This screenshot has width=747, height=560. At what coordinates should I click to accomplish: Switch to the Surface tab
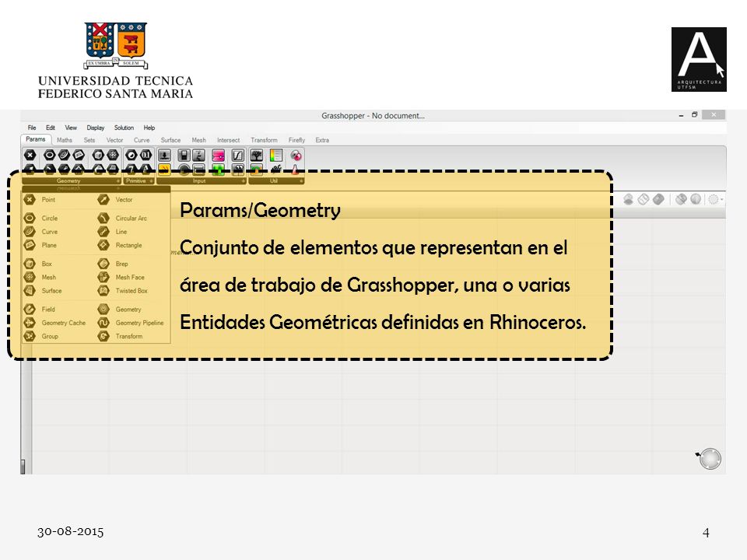point(170,140)
